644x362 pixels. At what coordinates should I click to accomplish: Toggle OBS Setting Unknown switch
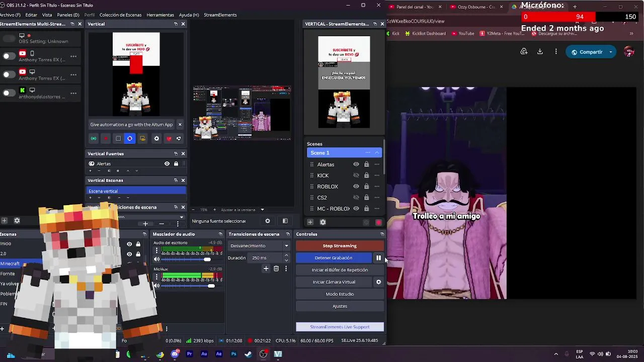pos(8,38)
